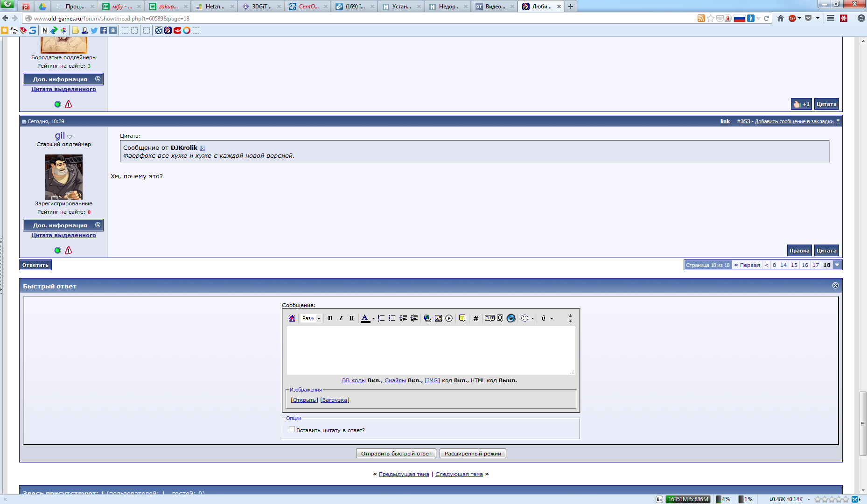Toggle bold formatting in the editor
Viewport: 867px width, 504px height.
tap(330, 318)
